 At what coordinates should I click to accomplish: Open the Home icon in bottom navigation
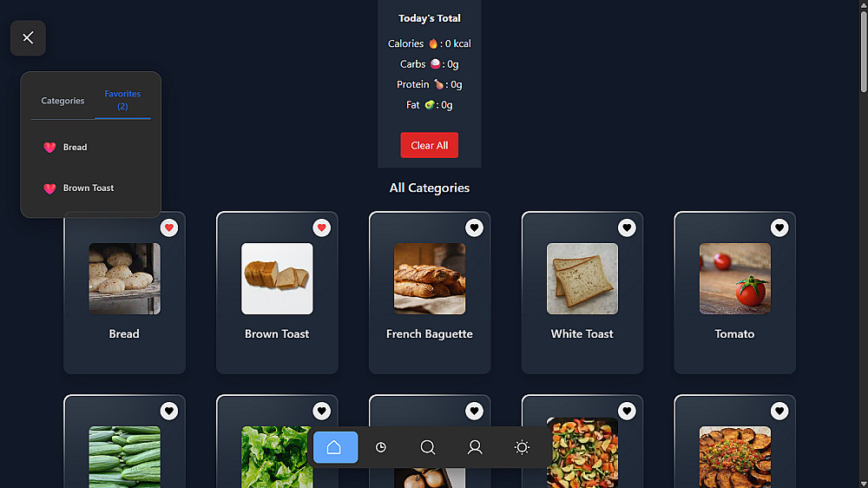[x=335, y=447]
